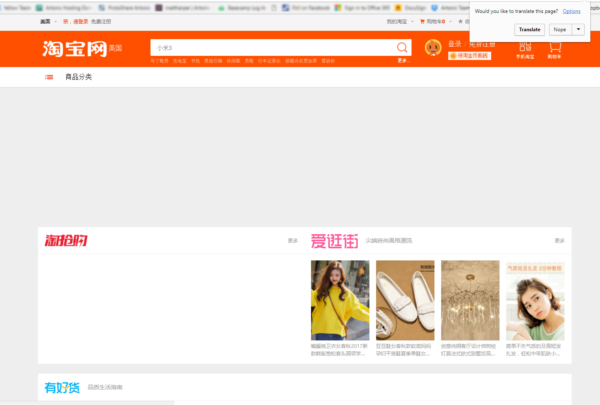The width and height of the screenshot is (600, 405).
Task: Open the 商品分类 category menu
Action: click(78, 77)
